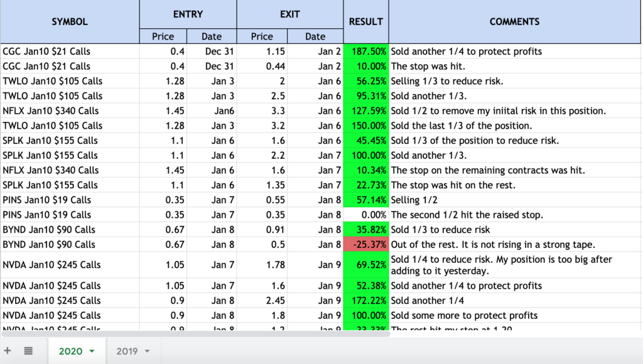
Task: Click the comment 'Selling 1/3 to reduce risk.'
Action: (x=447, y=81)
